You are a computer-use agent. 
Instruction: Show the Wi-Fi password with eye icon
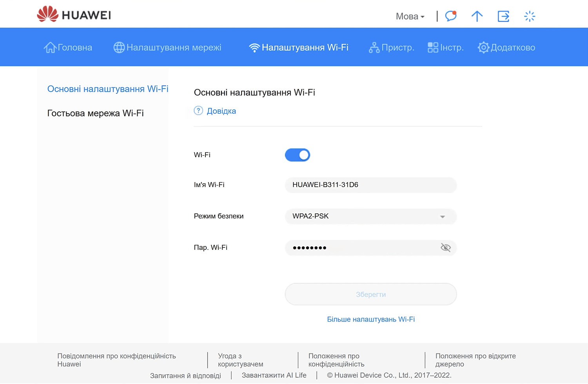tap(445, 248)
